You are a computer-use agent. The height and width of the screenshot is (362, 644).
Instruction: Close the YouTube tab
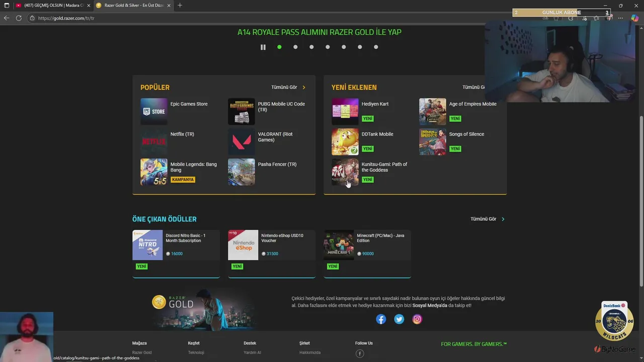click(x=89, y=6)
